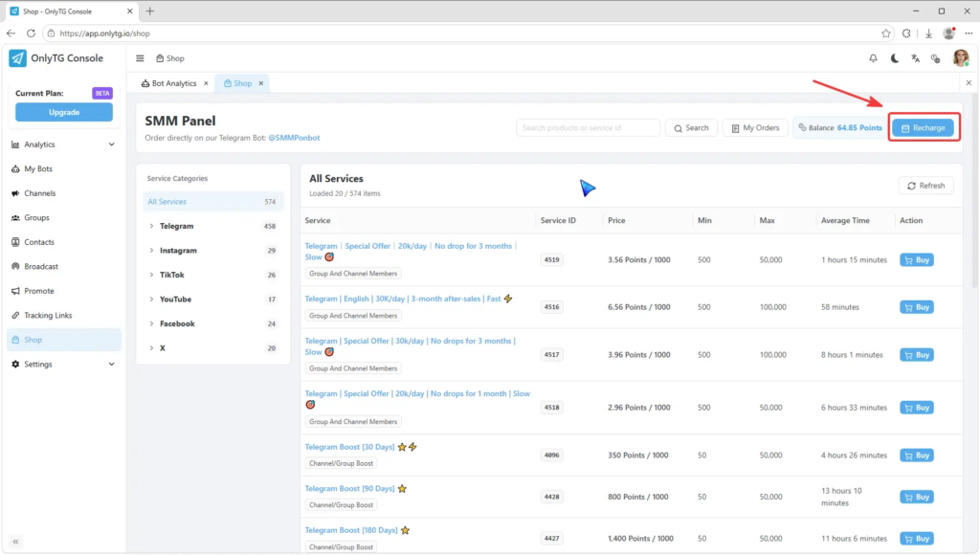
Task: Close the Bot Analytics tab
Action: [206, 83]
